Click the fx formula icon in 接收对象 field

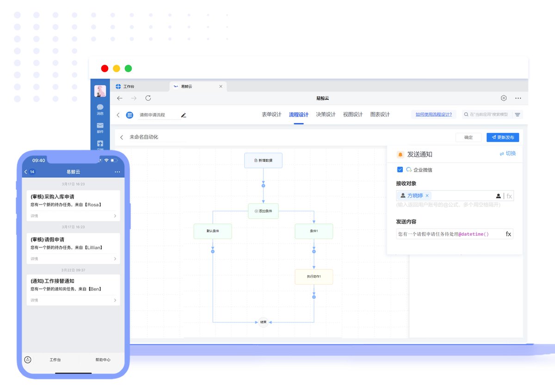tap(509, 196)
